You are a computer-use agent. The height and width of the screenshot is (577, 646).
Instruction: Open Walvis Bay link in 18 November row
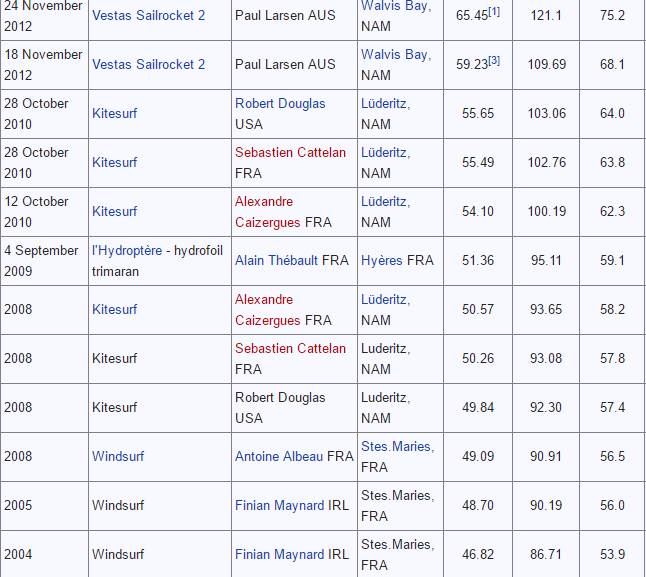[x=395, y=54]
